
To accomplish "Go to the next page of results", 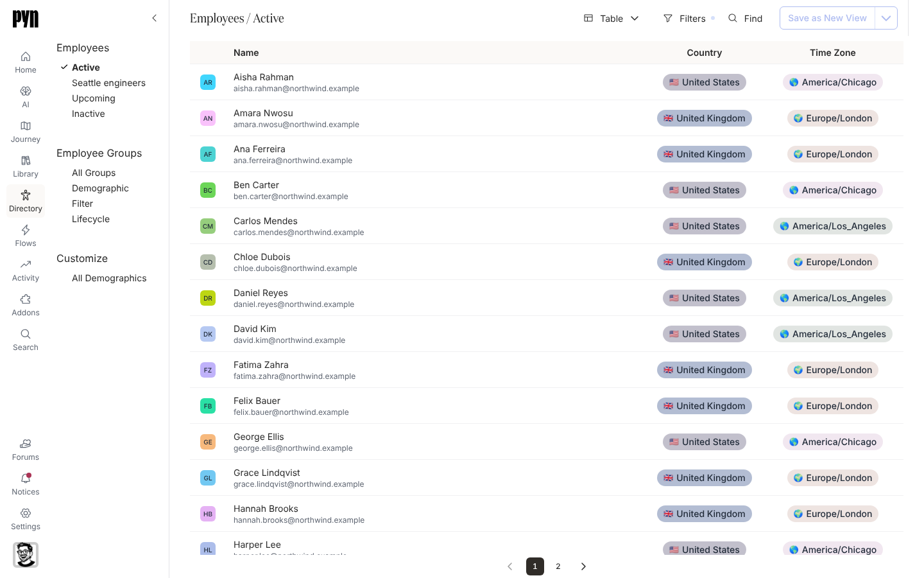I will [583, 566].
